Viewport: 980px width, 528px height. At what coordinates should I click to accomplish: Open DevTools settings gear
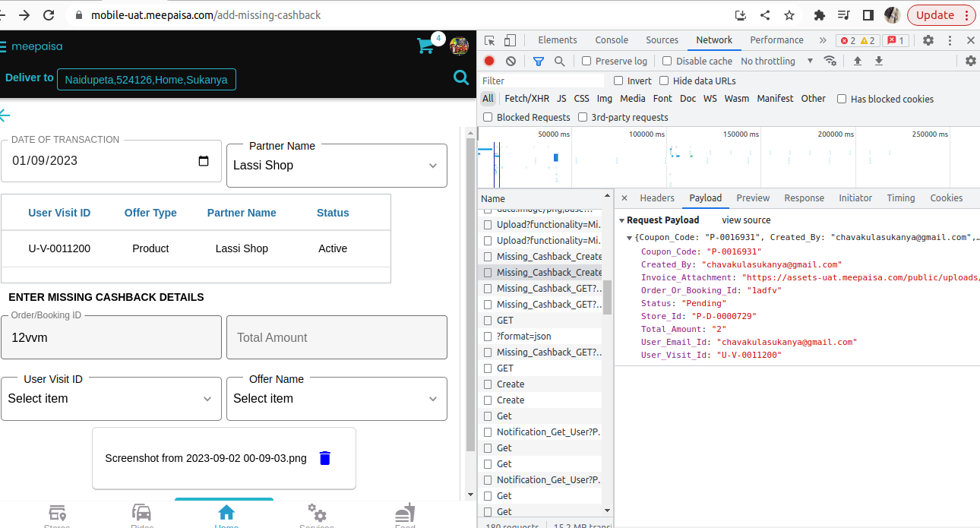pyautogui.click(x=928, y=40)
